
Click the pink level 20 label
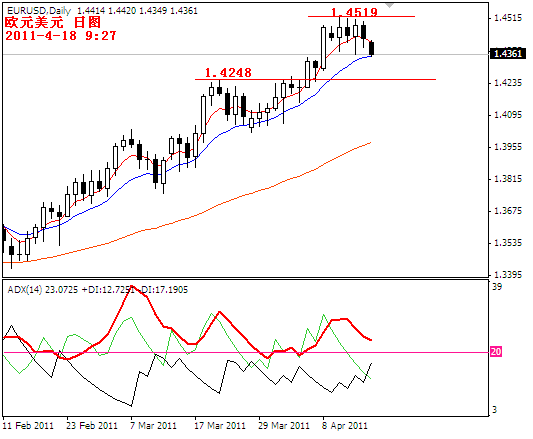[496, 352]
